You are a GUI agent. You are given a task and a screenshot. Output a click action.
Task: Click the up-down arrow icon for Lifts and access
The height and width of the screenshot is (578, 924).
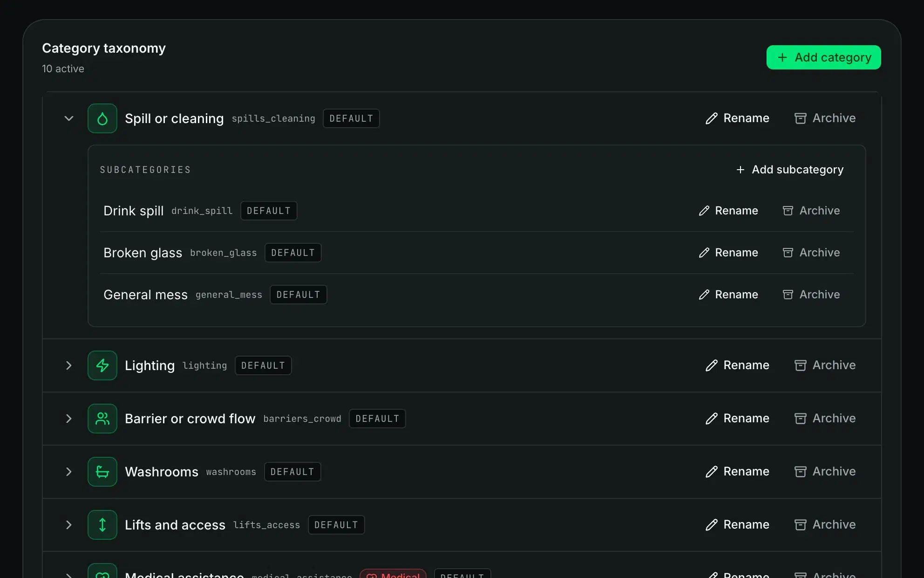coord(102,525)
